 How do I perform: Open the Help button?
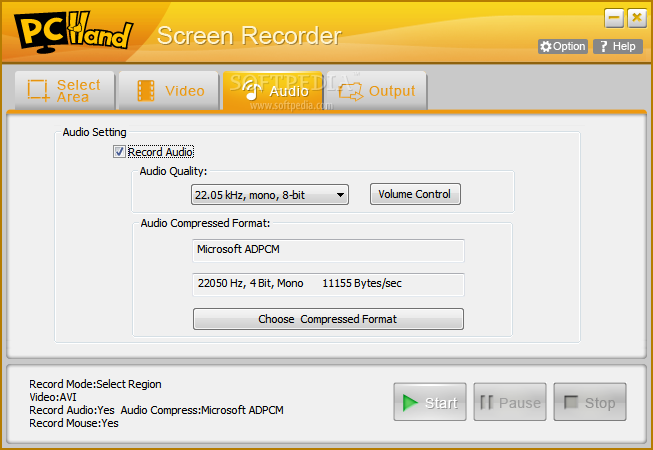click(618, 46)
